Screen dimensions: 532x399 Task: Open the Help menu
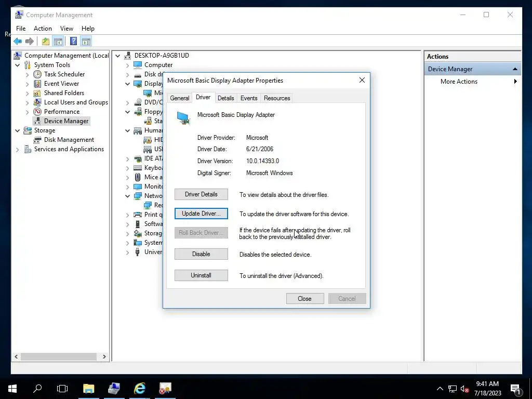point(88,29)
